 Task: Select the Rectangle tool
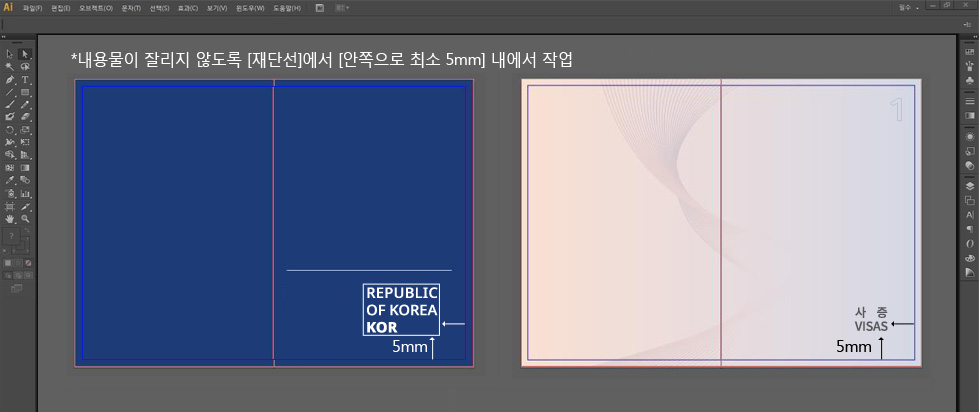[x=25, y=92]
